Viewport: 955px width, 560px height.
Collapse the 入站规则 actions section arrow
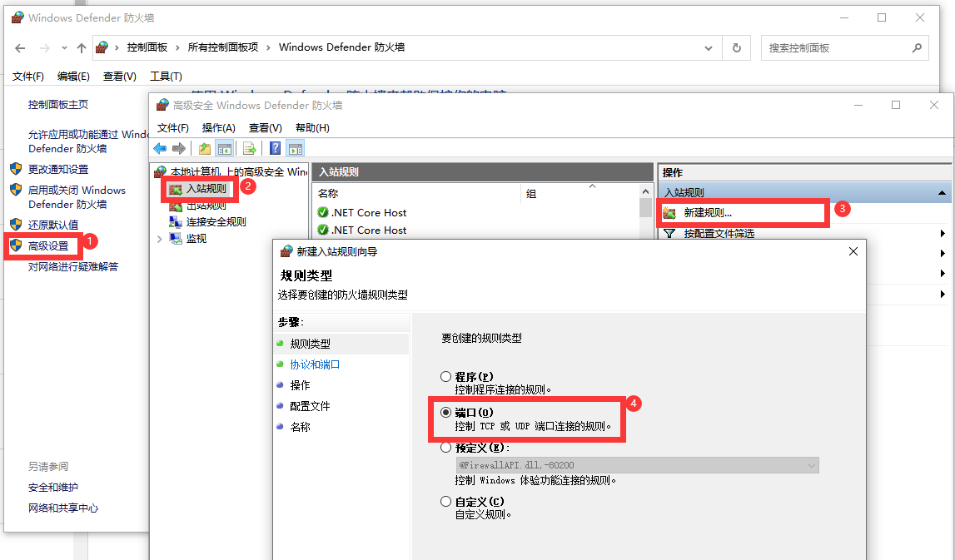[x=942, y=193]
